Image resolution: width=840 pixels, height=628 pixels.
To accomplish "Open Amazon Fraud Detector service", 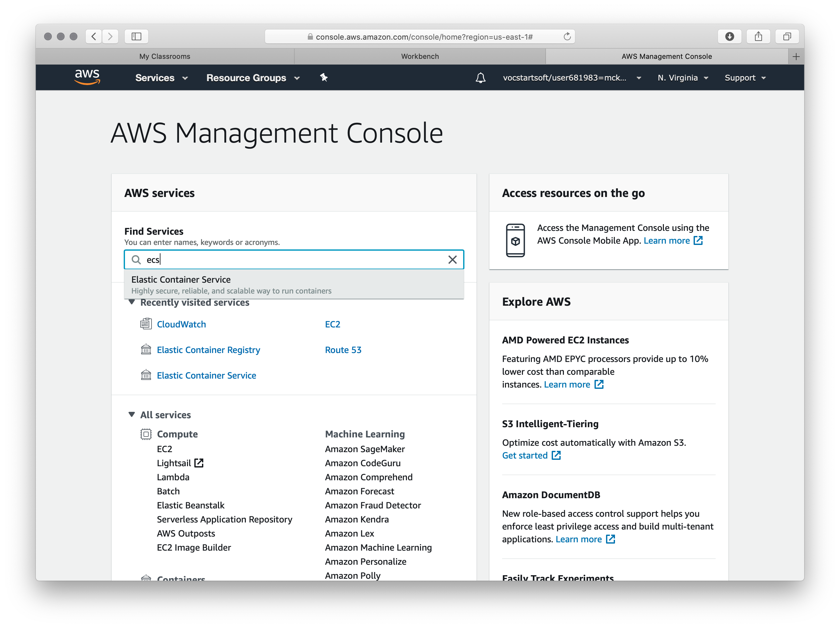I will pos(373,505).
